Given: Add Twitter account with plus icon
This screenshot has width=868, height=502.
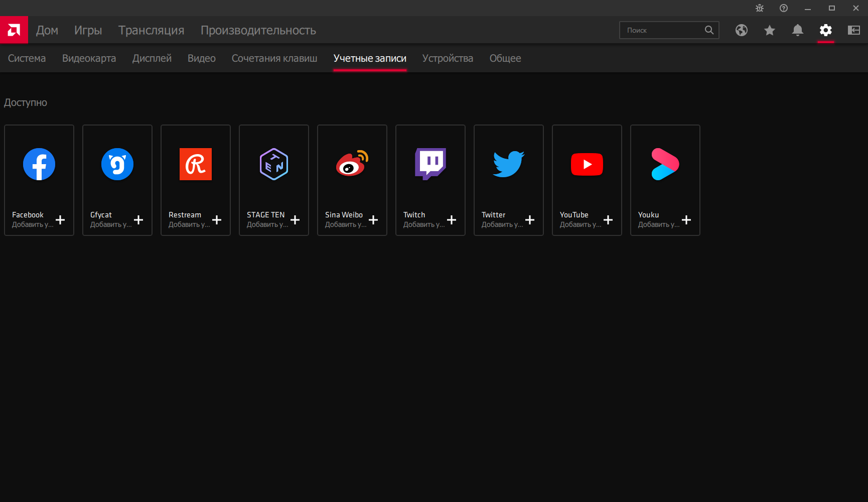Looking at the screenshot, I should click(x=530, y=220).
